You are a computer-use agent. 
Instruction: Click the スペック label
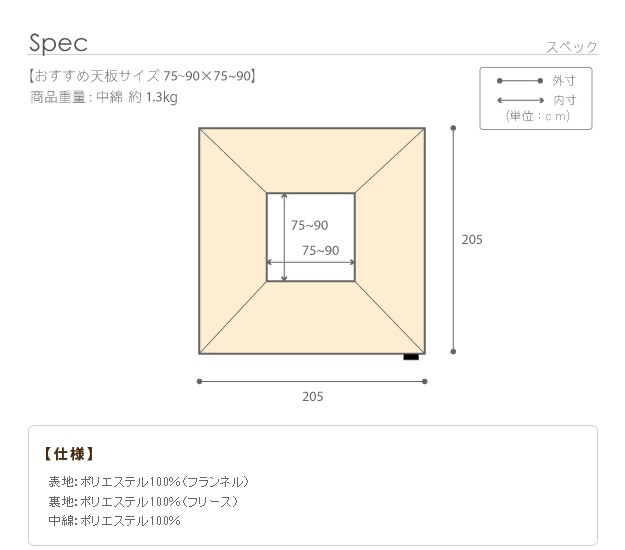click(x=571, y=47)
